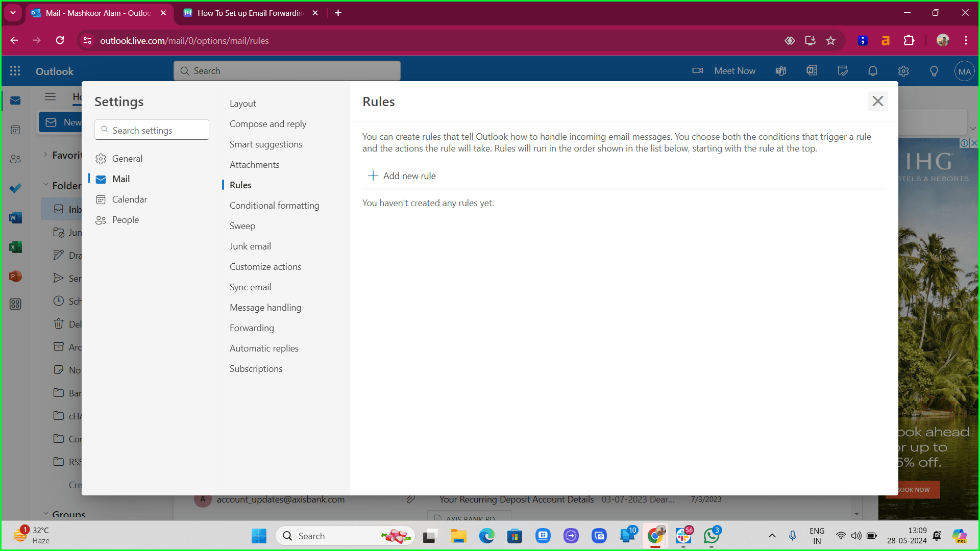Open Mail app in left rail

click(15, 101)
